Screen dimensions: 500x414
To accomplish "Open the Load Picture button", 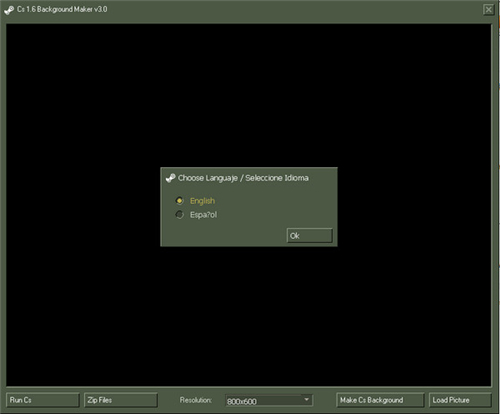I will coord(460,400).
